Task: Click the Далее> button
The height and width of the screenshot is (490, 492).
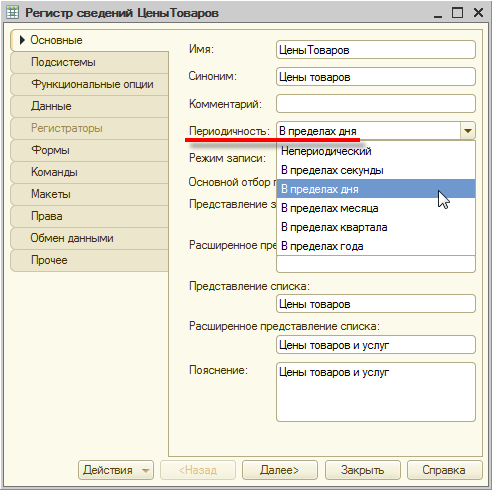Action: point(280,470)
